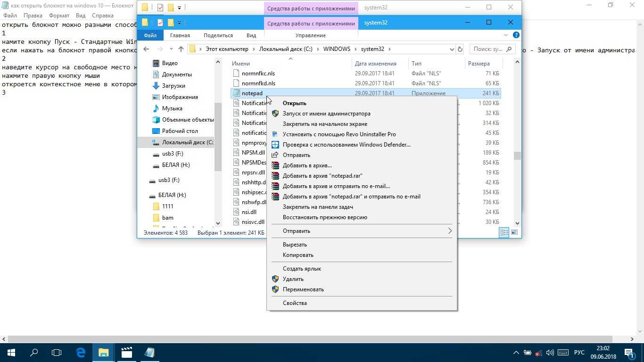Click the blue help question mark icon
The height and width of the screenshot is (362, 644).
(x=516, y=35)
